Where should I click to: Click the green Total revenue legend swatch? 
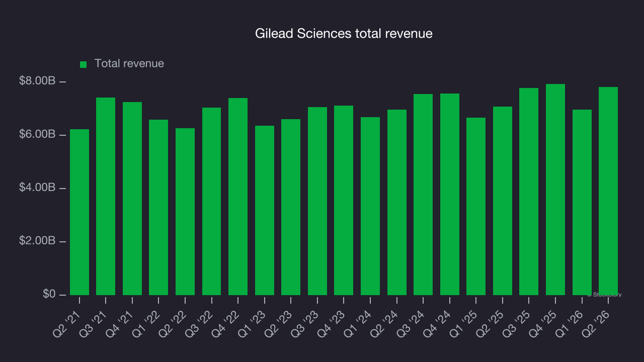point(84,64)
